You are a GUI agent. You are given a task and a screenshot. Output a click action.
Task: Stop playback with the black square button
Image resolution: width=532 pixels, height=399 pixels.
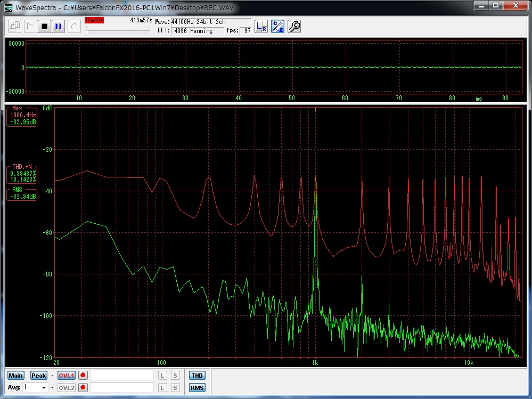(x=44, y=26)
